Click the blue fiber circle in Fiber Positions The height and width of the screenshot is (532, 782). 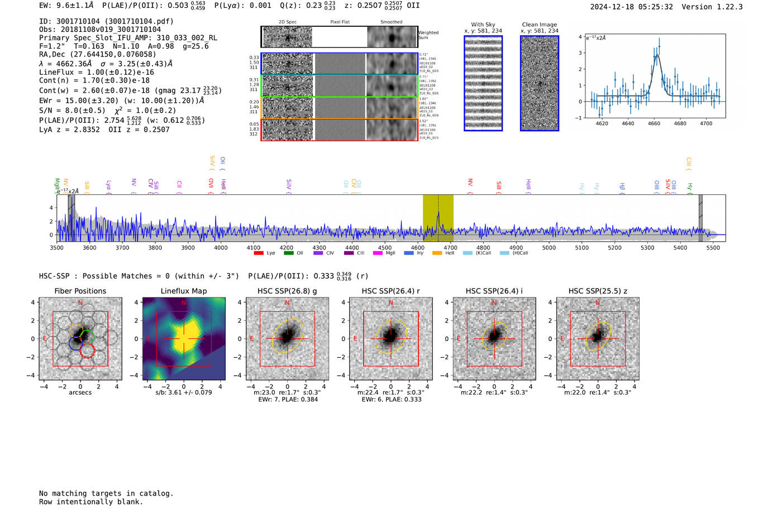point(76,343)
